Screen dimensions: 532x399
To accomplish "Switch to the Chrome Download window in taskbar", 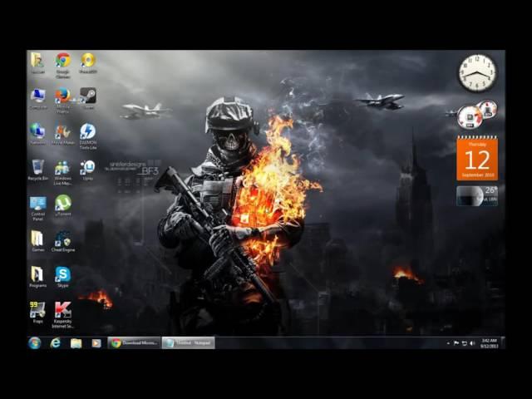I will (x=135, y=343).
